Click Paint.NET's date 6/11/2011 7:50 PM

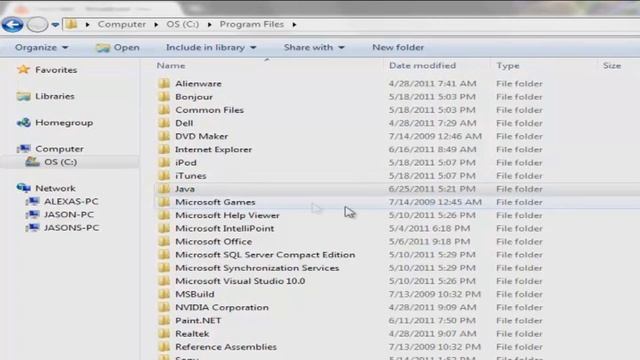point(432,320)
